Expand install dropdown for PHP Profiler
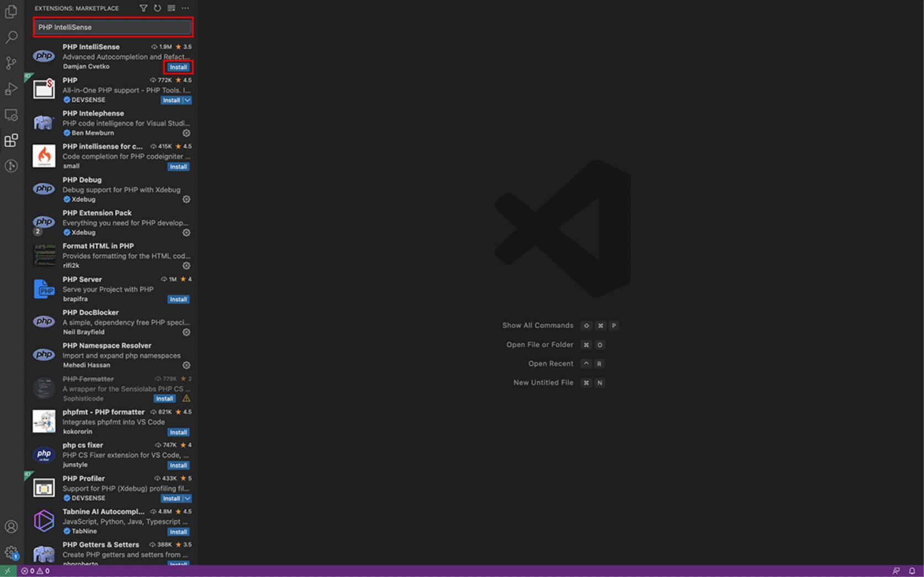924x577 pixels. (x=188, y=499)
